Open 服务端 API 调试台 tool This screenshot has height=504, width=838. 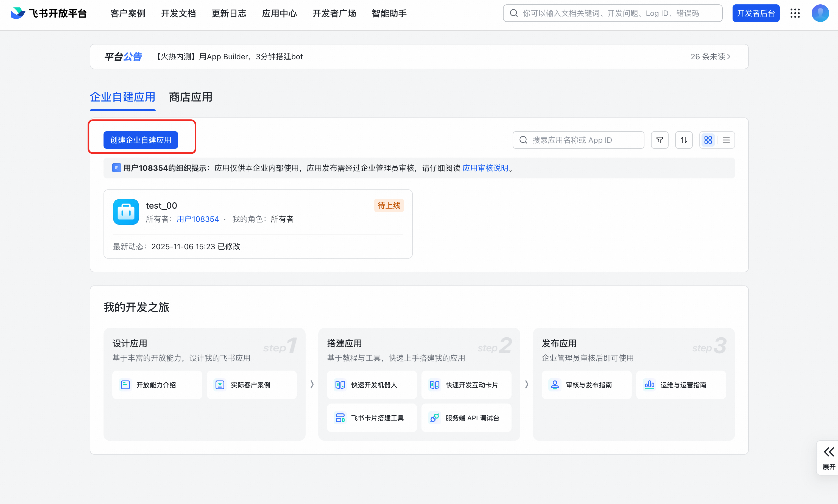pos(466,418)
